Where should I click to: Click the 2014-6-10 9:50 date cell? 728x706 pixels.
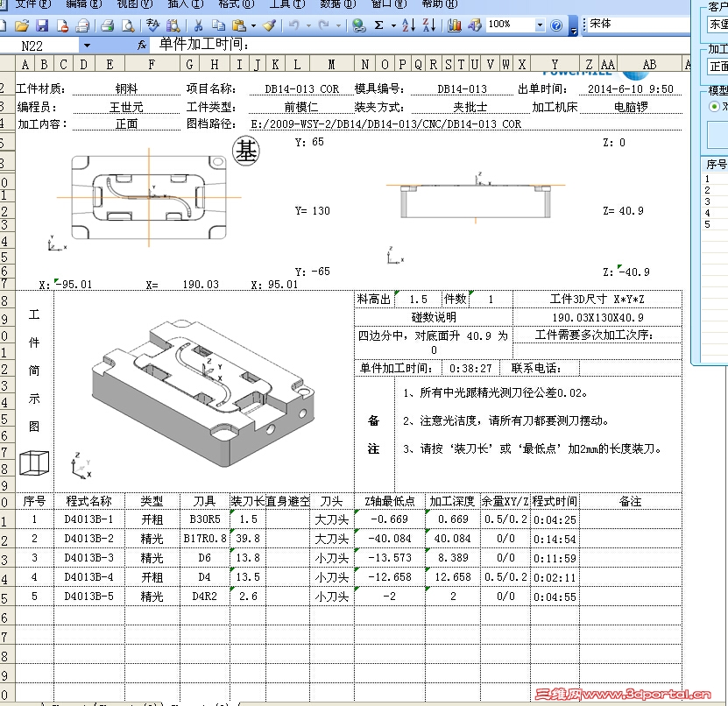[631, 88]
